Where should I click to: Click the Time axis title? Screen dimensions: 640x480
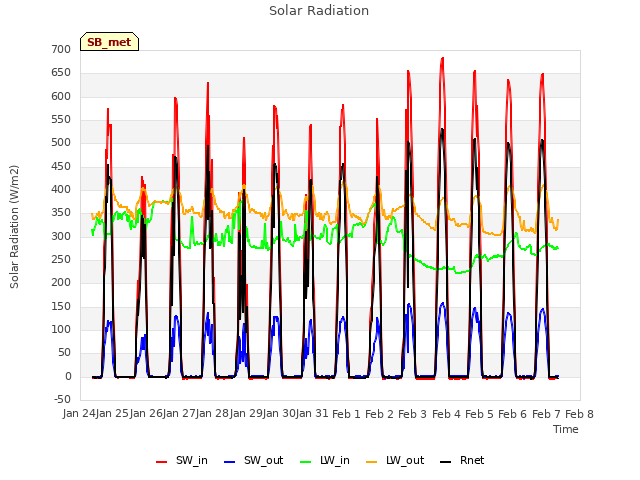(566, 429)
